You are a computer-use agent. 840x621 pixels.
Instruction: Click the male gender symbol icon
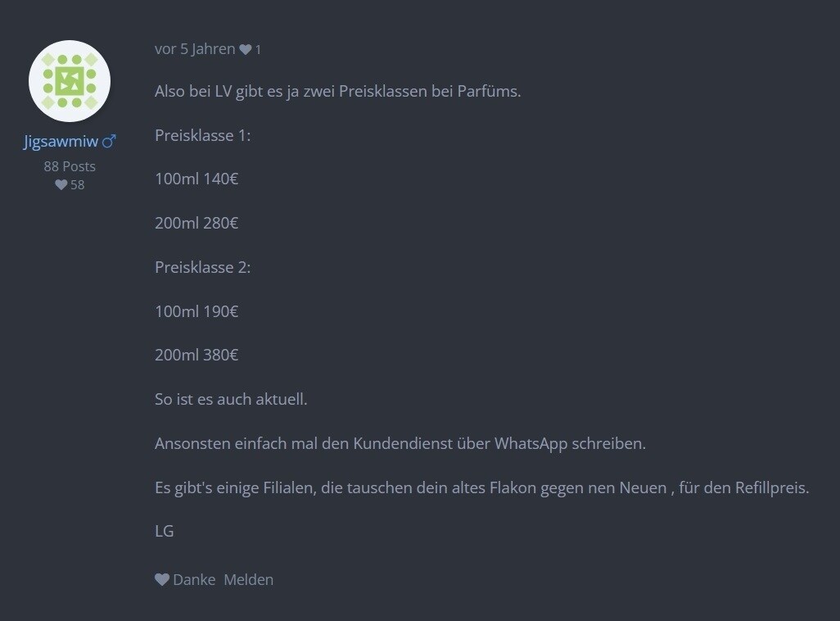click(109, 141)
